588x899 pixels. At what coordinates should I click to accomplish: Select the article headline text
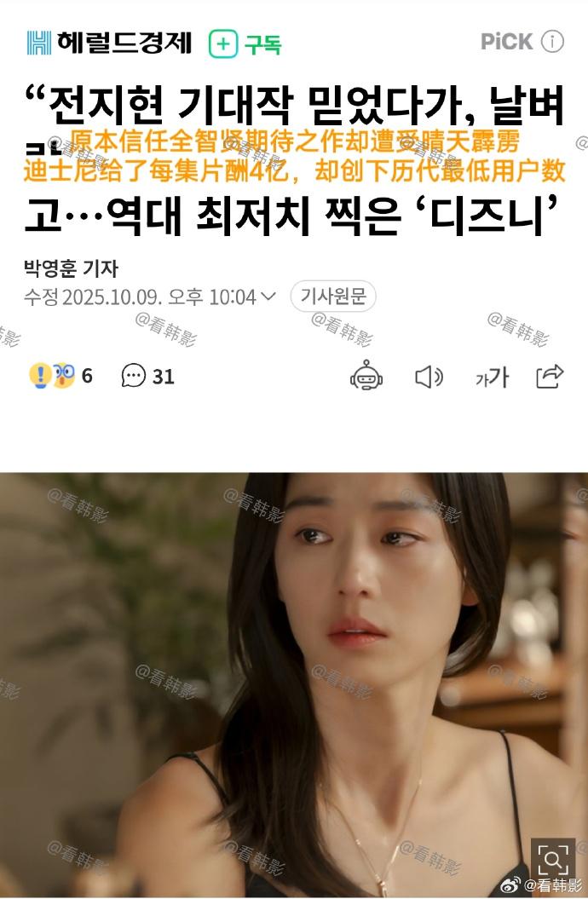tap(294, 159)
